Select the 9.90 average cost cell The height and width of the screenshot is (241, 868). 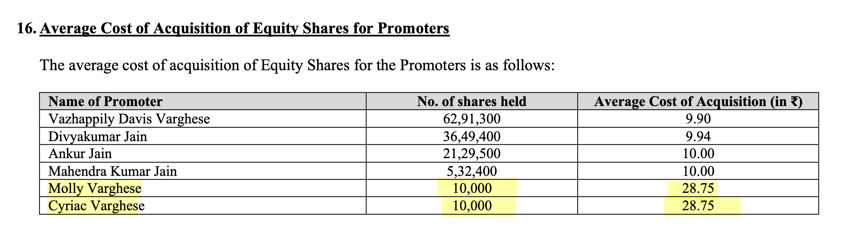click(x=698, y=119)
